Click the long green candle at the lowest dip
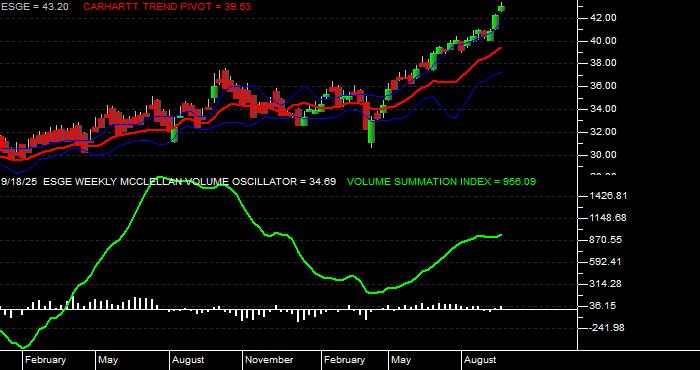This screenshot has height=370, width=700. (371, 132)
